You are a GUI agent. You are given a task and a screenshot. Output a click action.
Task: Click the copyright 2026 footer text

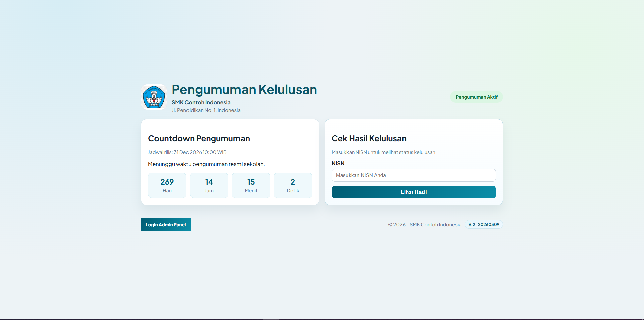coord(425,224)
